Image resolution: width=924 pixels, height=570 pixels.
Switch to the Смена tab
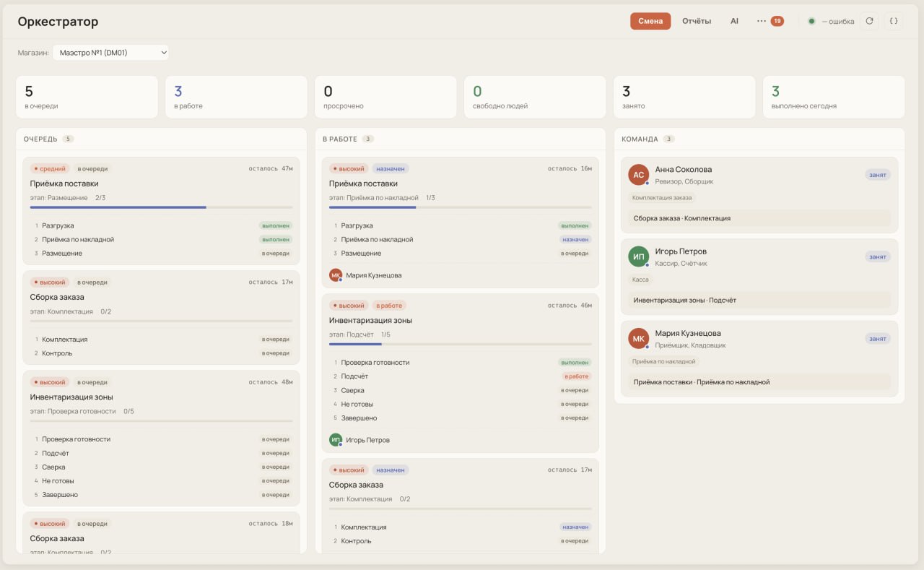[650, 21]
